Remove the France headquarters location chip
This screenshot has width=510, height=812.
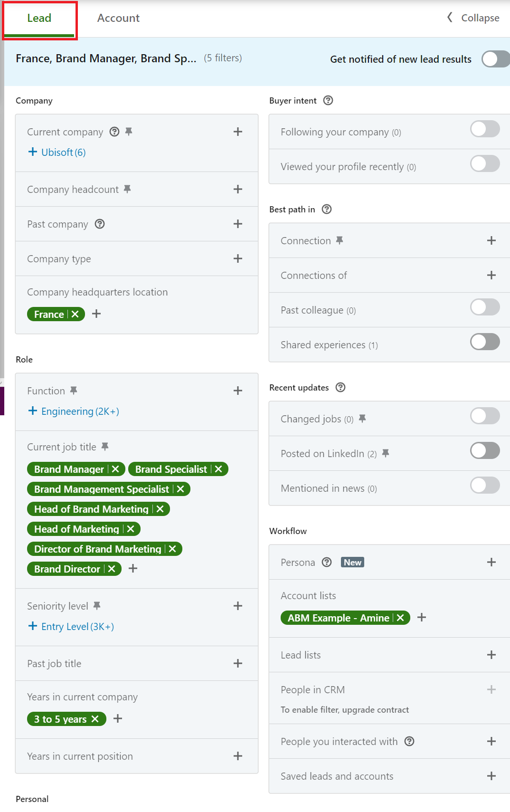point(75,314)
